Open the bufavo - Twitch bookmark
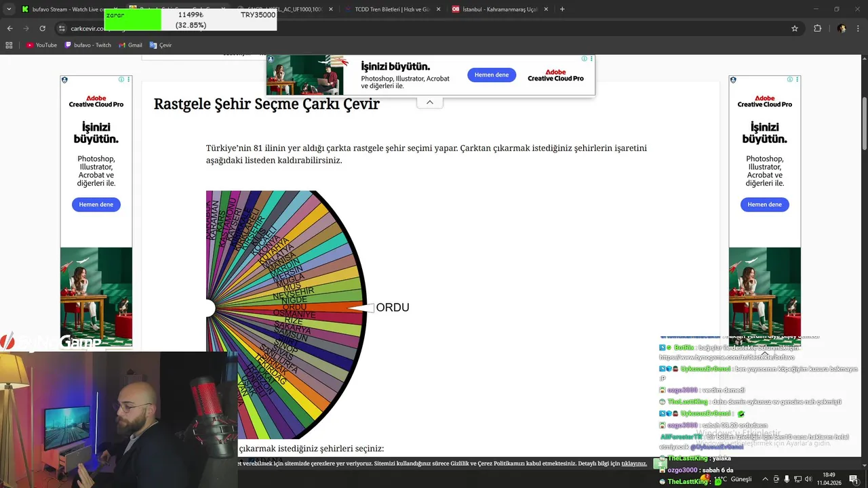Image resolution: width=868 pixels, height=488 pixels. (87, 45)
